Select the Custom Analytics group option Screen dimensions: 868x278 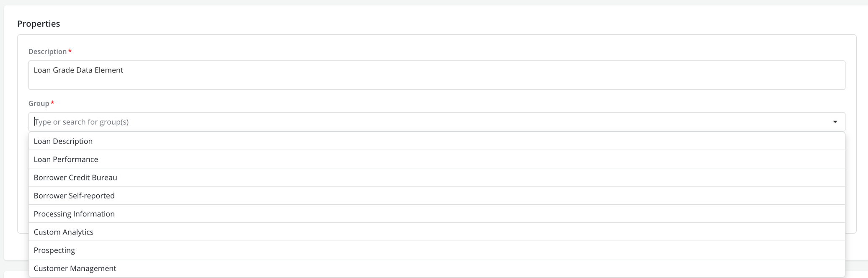pyautogui.click(x=64, y=232)
